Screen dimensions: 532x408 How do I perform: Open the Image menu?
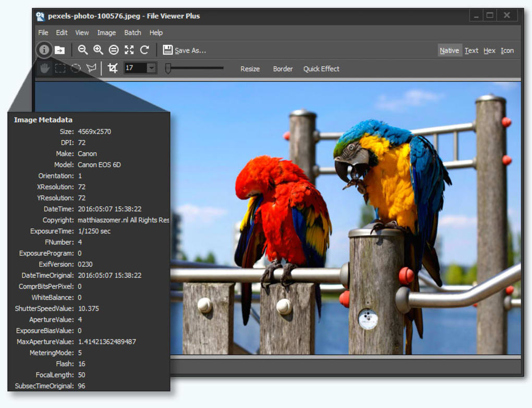coord(106,32)
